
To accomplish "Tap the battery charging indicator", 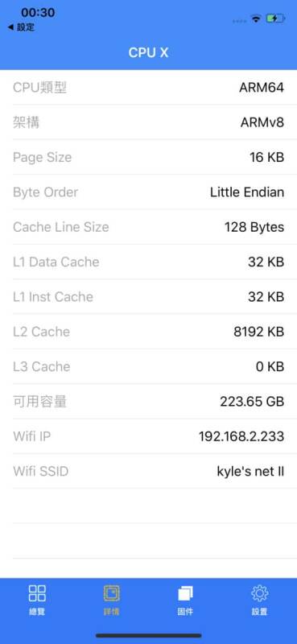I will [x=274, y=19].
